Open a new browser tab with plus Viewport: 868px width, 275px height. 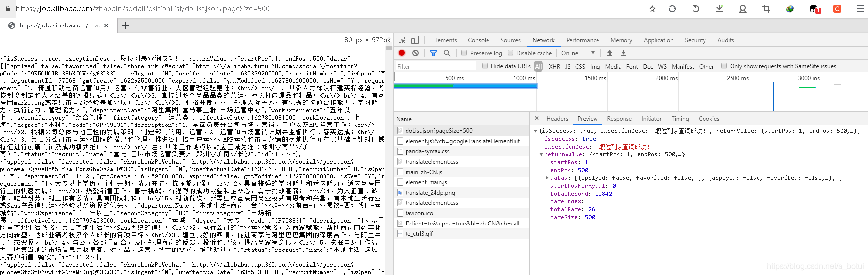click(x=126, y=25)
